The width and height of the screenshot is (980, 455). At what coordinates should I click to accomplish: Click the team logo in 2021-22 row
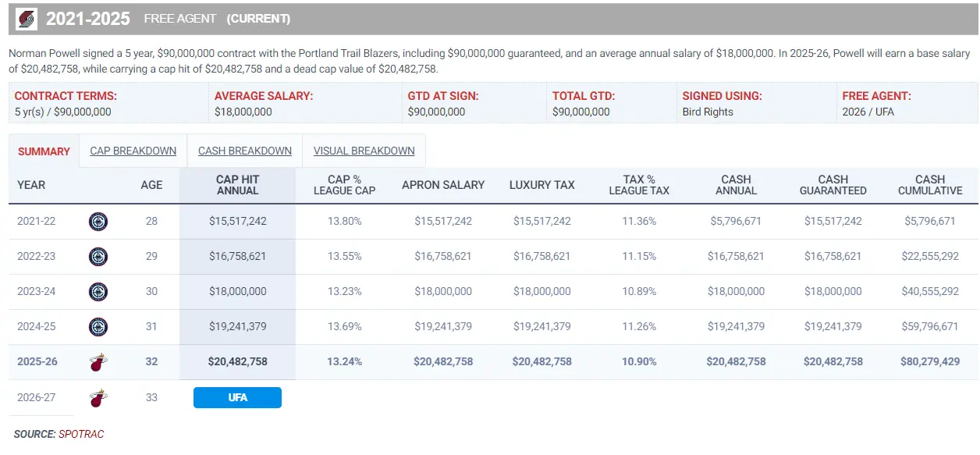click(x=98, y=221)
